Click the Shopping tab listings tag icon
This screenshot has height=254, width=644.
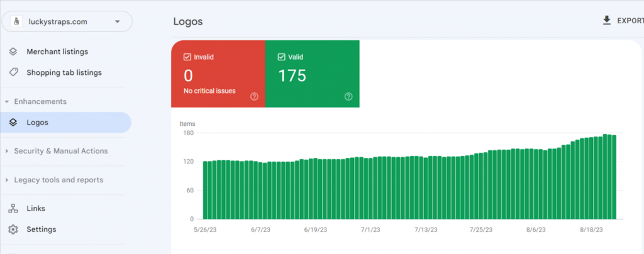(13, 73)
